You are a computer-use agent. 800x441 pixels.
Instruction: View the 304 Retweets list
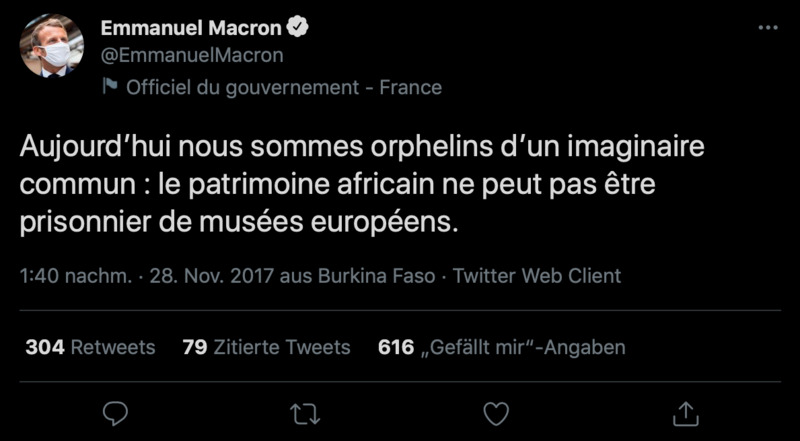click(90, 347)
